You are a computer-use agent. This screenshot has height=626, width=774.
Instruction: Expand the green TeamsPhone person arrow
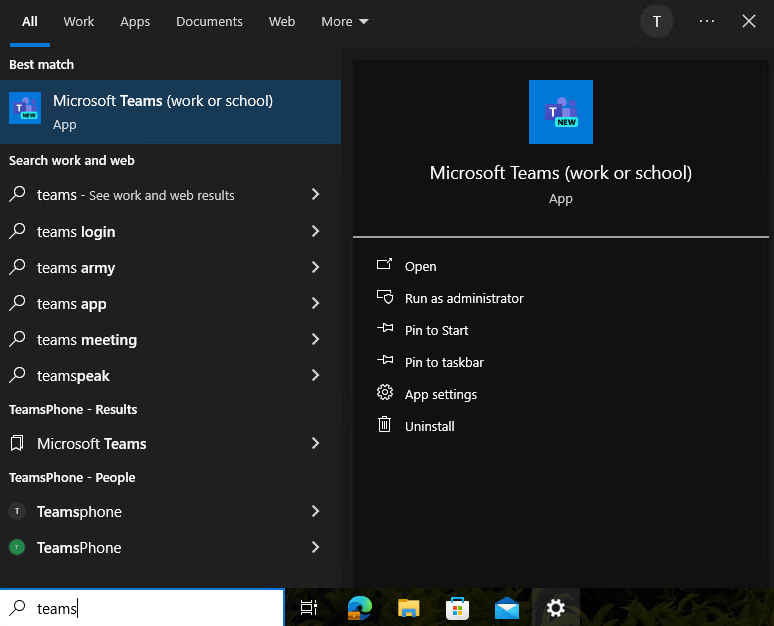pos(315,547)
